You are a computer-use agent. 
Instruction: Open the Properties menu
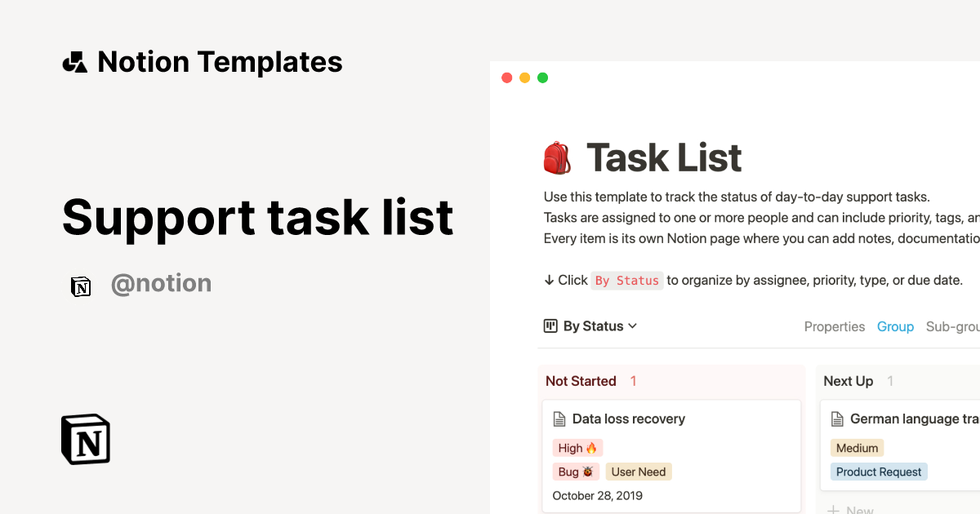coord(834,326)
